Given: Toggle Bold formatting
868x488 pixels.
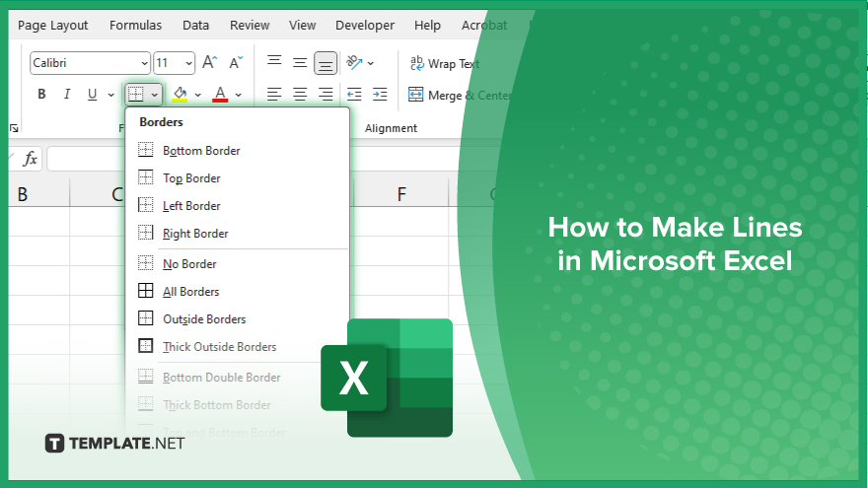Looking at the screenshot, I should coord(41,94).
